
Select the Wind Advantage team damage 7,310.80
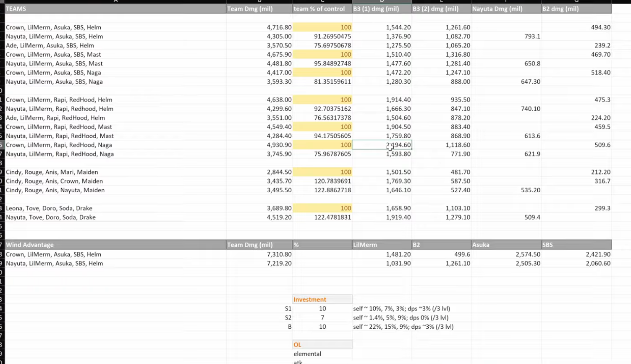259,254
